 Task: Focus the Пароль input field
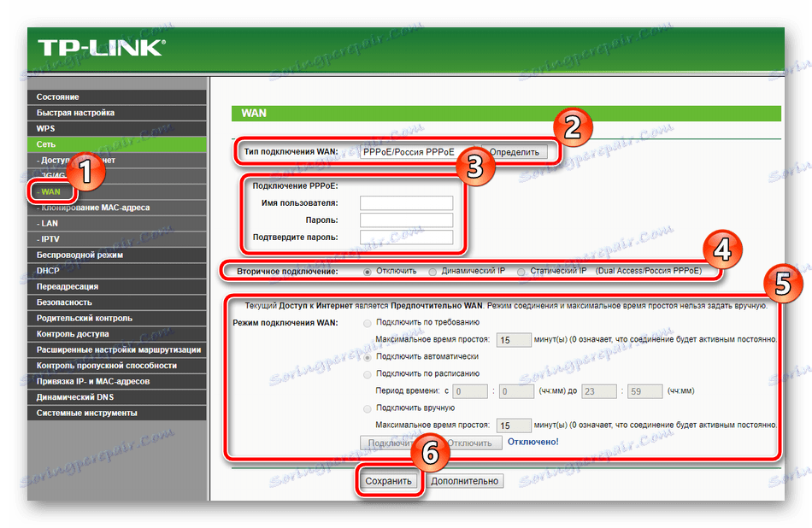[407, 220]
